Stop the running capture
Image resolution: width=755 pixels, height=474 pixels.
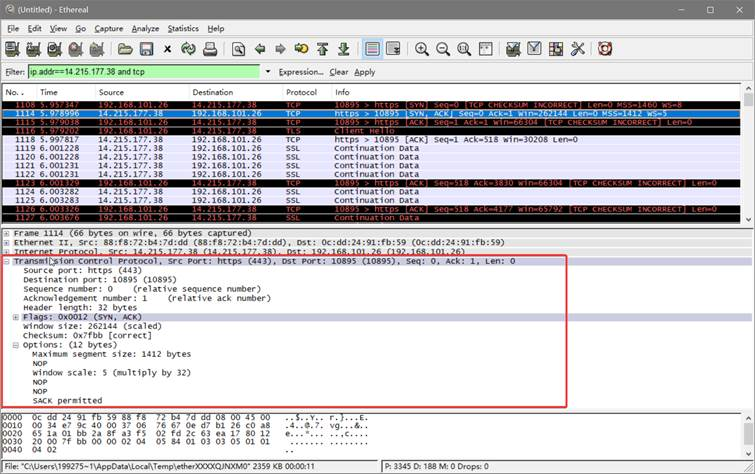pyautogui.click(x=76, y=49)
